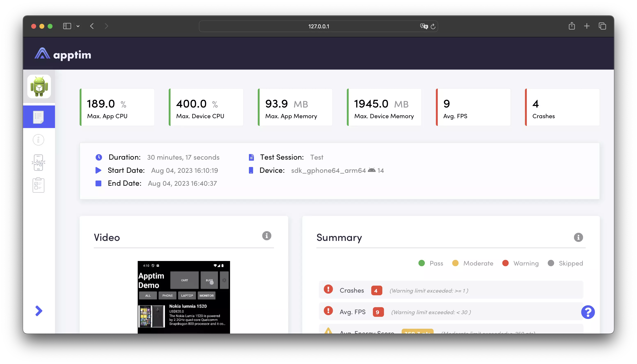
Task: Toggle the Warning status filter in Summary
Action: click(x=506, y=263)
